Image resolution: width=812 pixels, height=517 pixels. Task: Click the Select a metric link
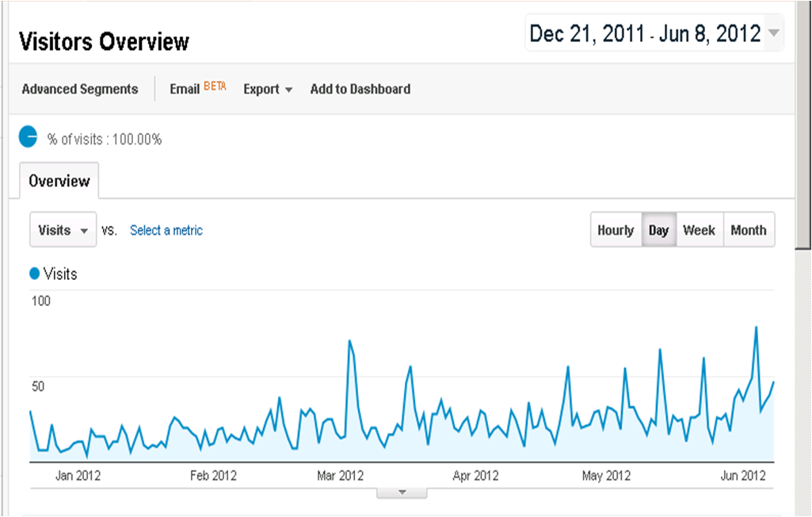(166, 230)
